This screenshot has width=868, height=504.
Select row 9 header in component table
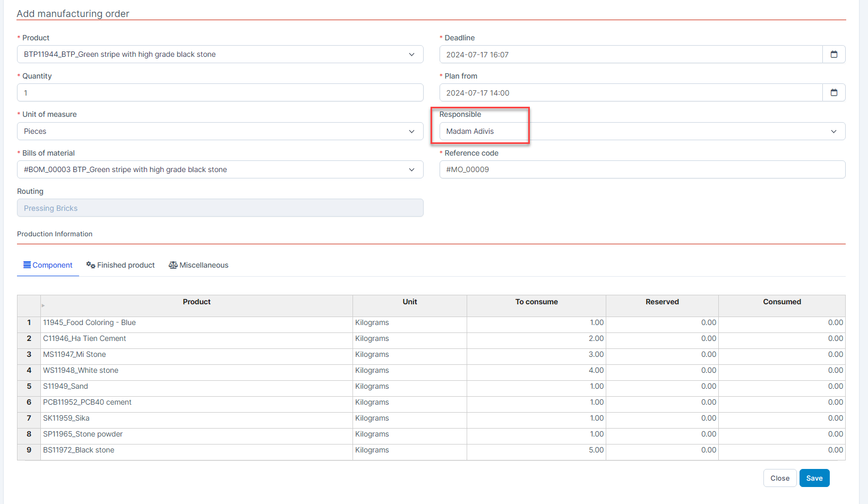click(x=29, y=450)
